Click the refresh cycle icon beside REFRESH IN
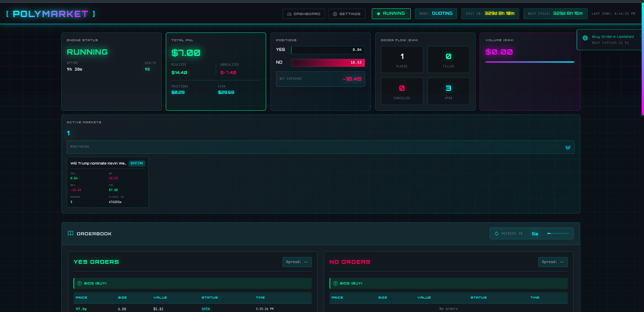The image size is (644, 312). (x=496, y=234)
